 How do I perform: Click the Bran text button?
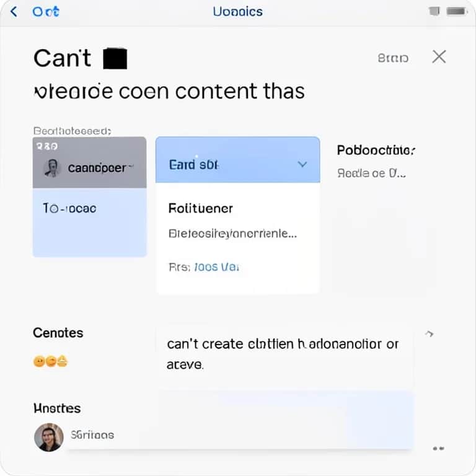point(393,58)
